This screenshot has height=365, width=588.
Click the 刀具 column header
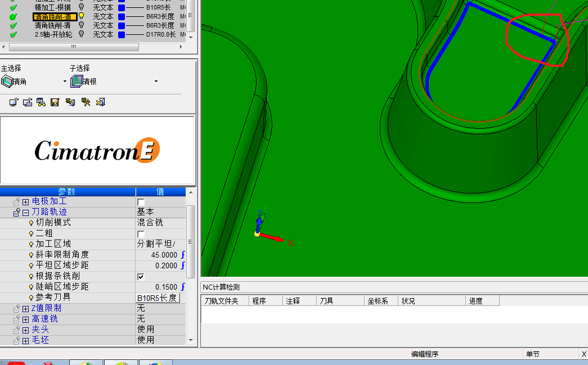coord(340,301)
